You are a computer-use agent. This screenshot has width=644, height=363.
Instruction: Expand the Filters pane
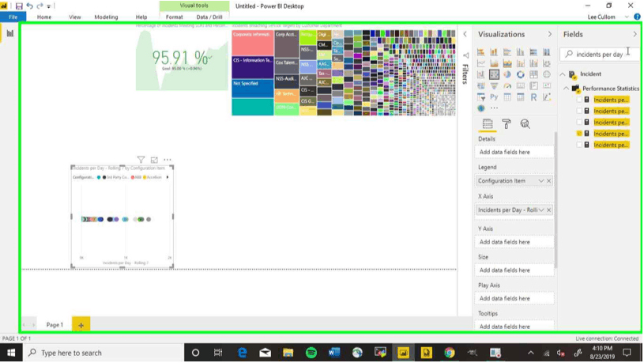465,34
